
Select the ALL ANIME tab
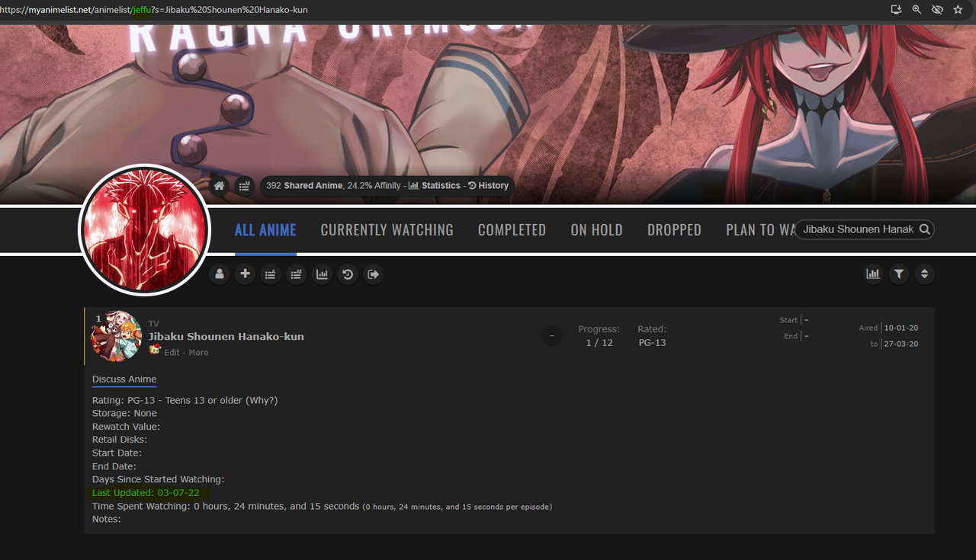tap(265, 230)
